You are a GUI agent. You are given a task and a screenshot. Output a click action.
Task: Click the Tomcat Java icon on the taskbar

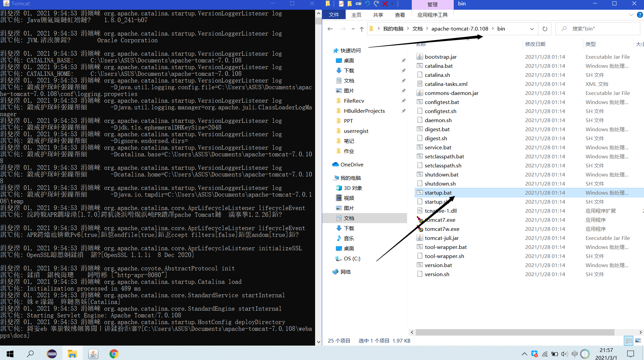coord(93,354)
